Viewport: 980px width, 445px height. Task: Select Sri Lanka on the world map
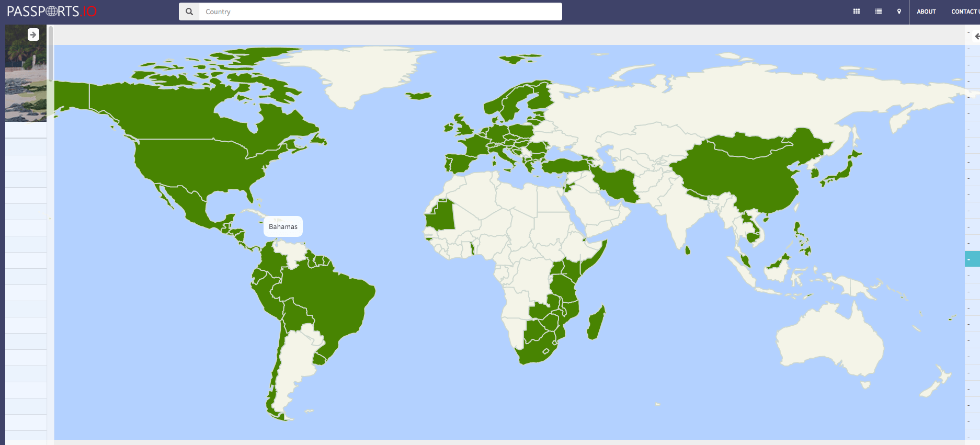tap(688, 250)
